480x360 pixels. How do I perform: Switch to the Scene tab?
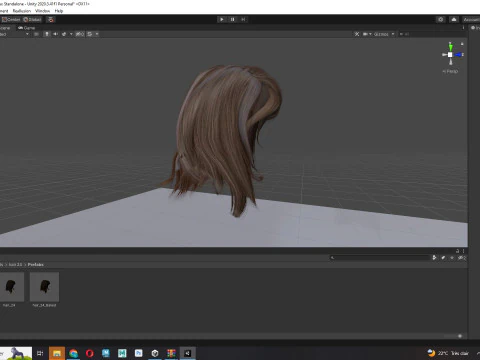[x=5, y=28]
